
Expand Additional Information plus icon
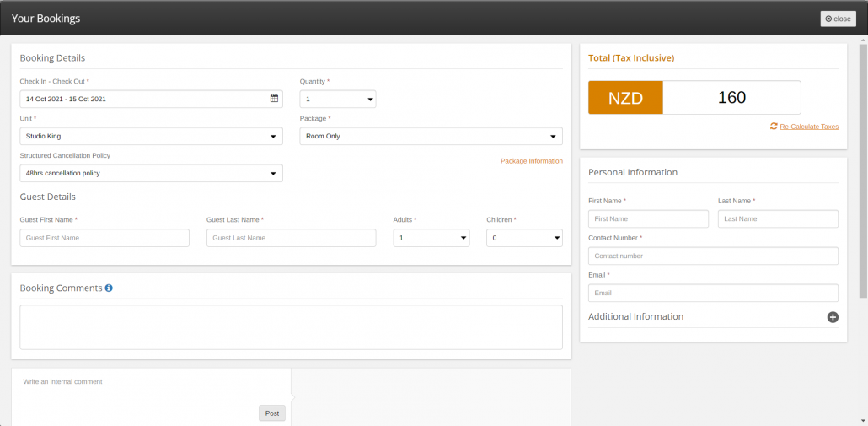(833, 317)
